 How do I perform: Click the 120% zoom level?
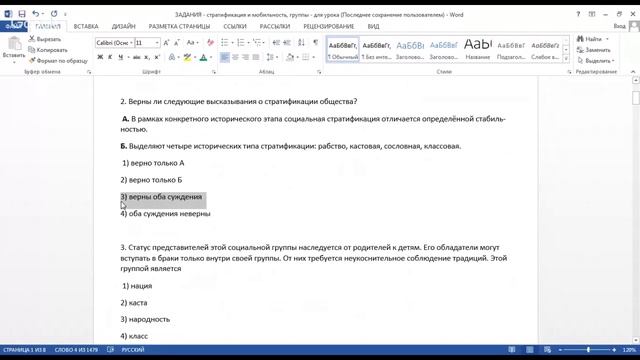(629, 350)
